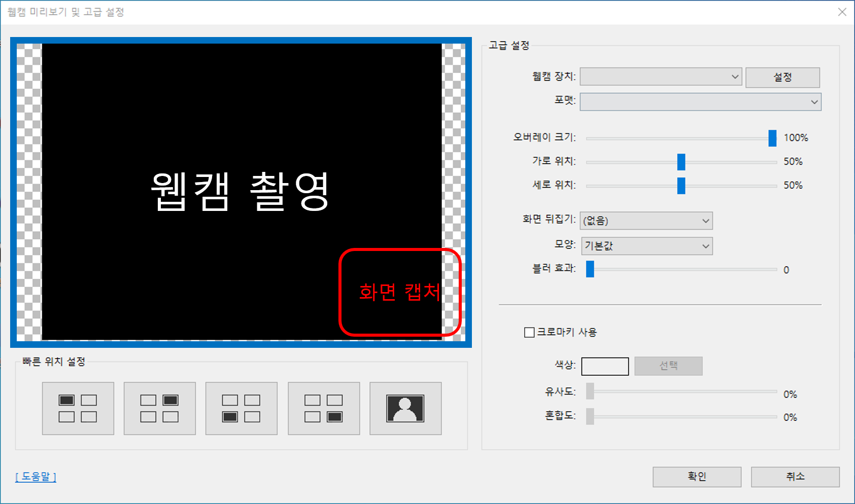855x504 pixels.
Task: Set webcam to bottom-left quick position
Action: click(x=242, y=409)
